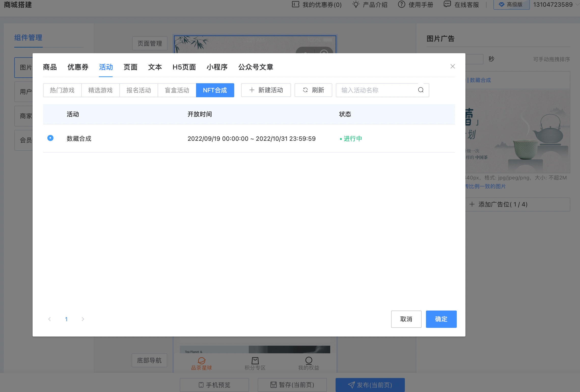
Task: Select the 盲盒活动 filter tab
Action: click(x=177, y=90)
